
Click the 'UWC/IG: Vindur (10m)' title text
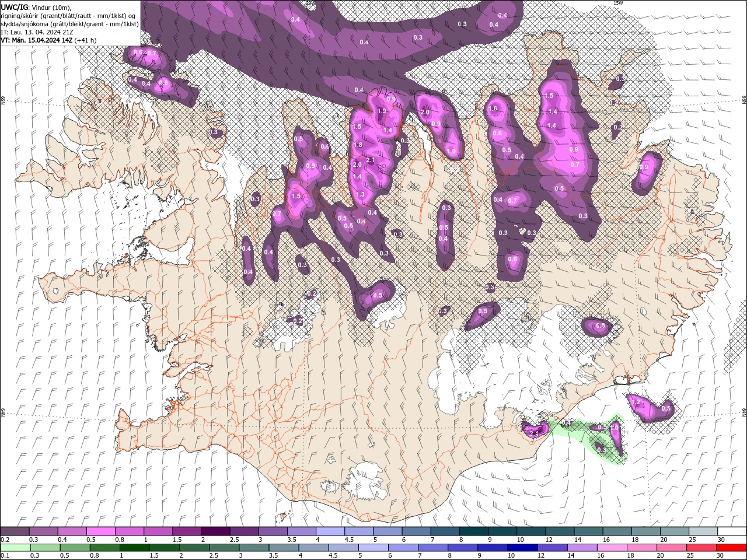(36, 7)
